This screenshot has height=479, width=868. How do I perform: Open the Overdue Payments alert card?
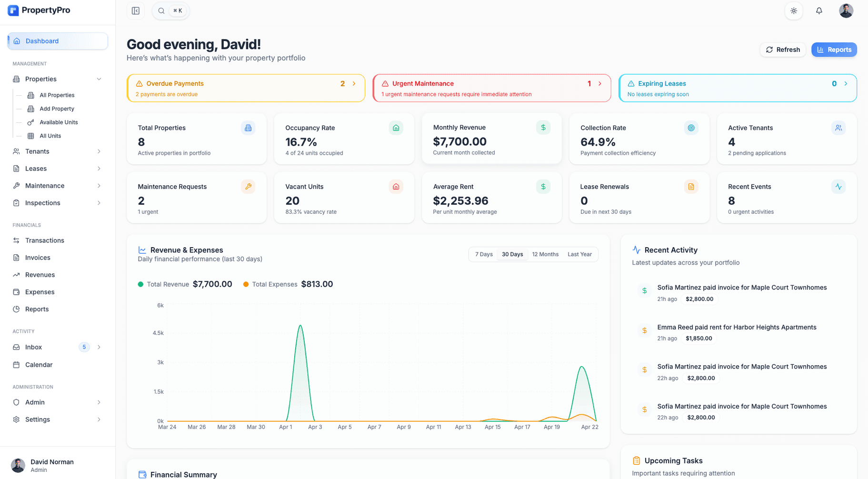point(246,88)
